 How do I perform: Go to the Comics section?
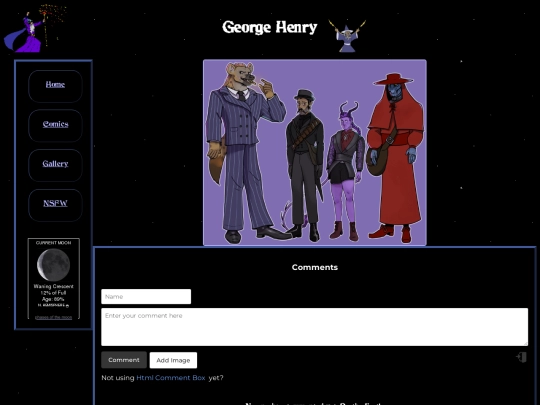pyautogui.click(x=55, y=124)
